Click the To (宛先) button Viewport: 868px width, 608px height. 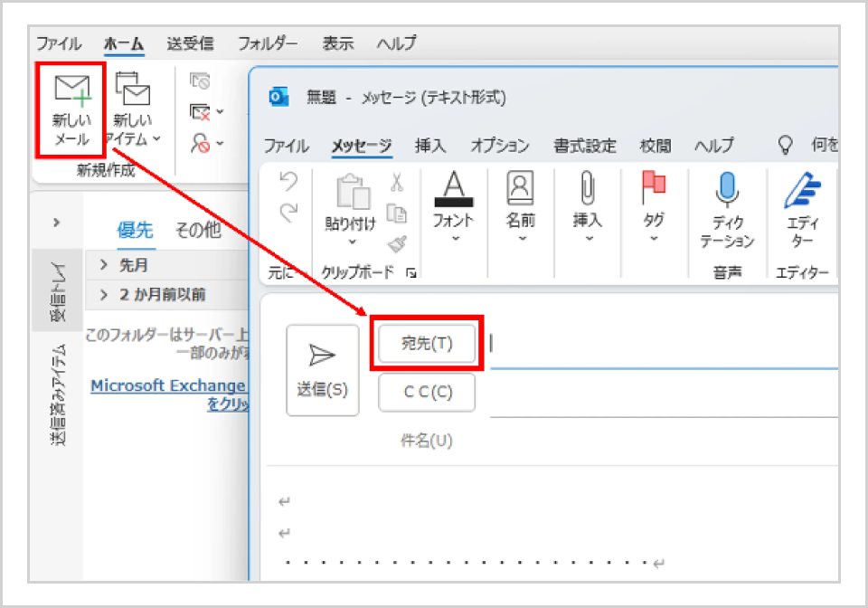click(427, 344)
